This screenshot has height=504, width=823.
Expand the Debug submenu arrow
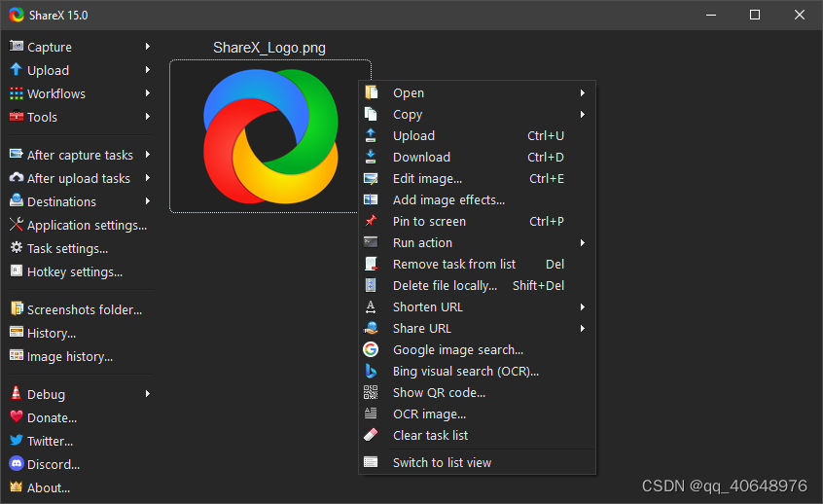point(148,394)
